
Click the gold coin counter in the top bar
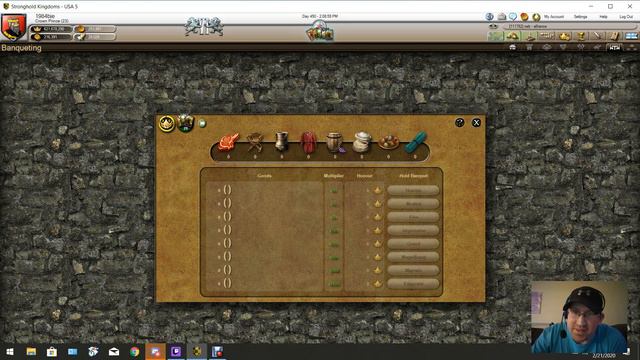(51, 37)
